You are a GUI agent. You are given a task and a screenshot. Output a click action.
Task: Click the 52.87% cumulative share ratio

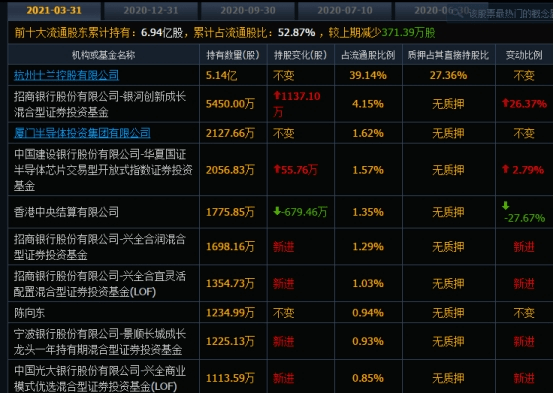296,33
